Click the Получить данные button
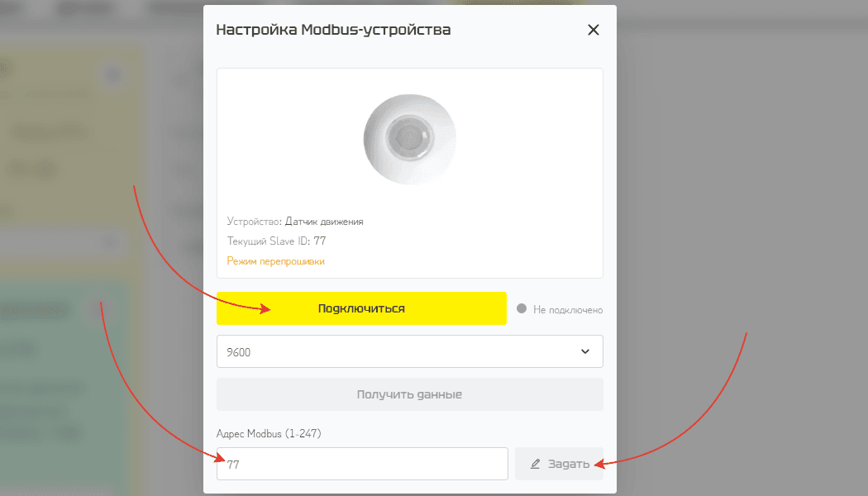Image resolution: width=868 pixels, height=496 pixels. (409, 394)
